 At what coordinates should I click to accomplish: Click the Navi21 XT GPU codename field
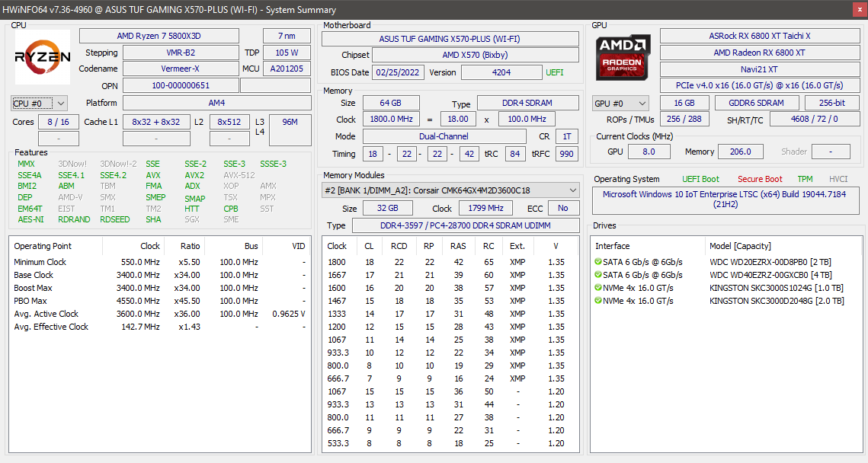(x=760, y=69)
